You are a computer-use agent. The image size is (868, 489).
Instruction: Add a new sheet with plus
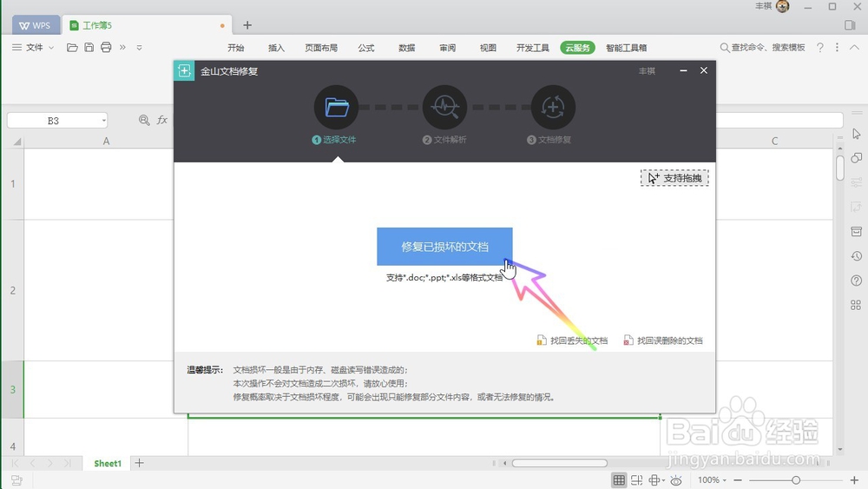tap(140, 463)
